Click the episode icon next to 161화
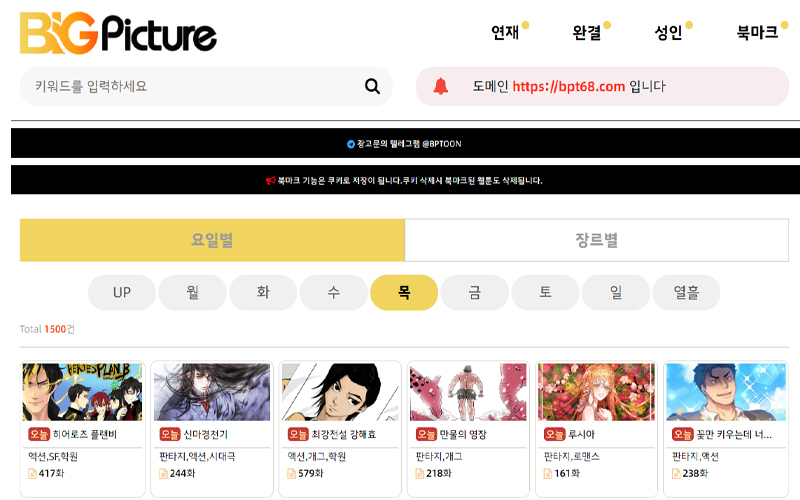The height and width of the screenshot is (500, 800). [x=548, y=473]
